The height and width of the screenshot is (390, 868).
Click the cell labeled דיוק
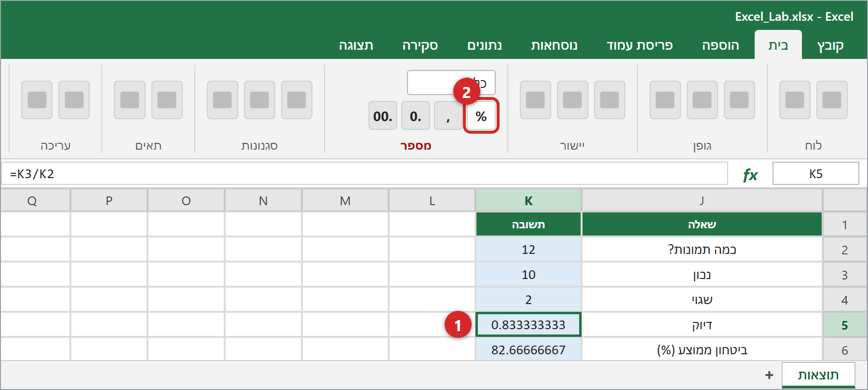coord(702,325)
